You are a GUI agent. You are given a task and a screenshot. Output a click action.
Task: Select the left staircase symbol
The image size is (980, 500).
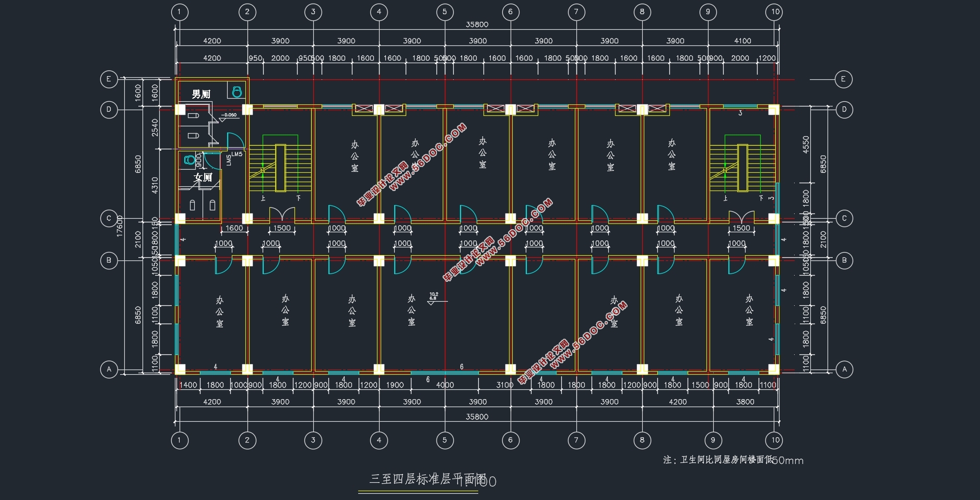280,168
